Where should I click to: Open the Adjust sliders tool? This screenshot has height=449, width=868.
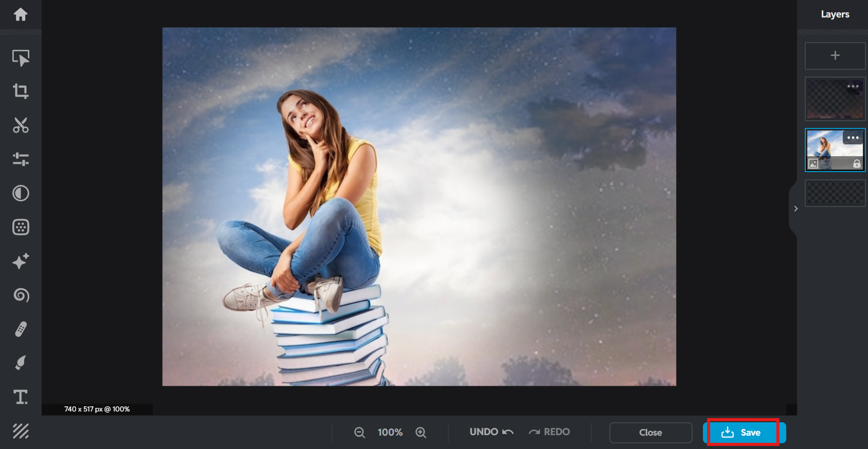pyautogui.click(x=21, y=159)
